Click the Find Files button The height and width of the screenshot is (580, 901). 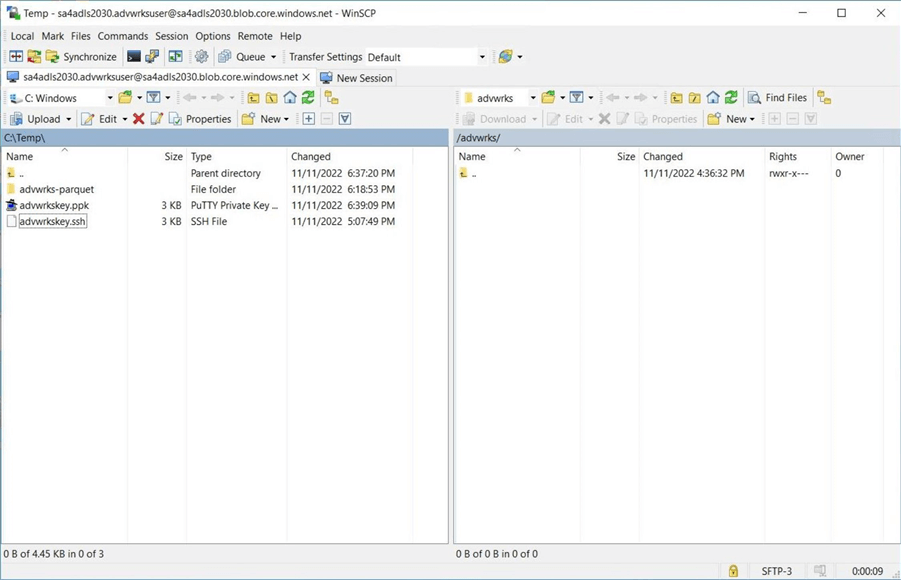(777, 98)
